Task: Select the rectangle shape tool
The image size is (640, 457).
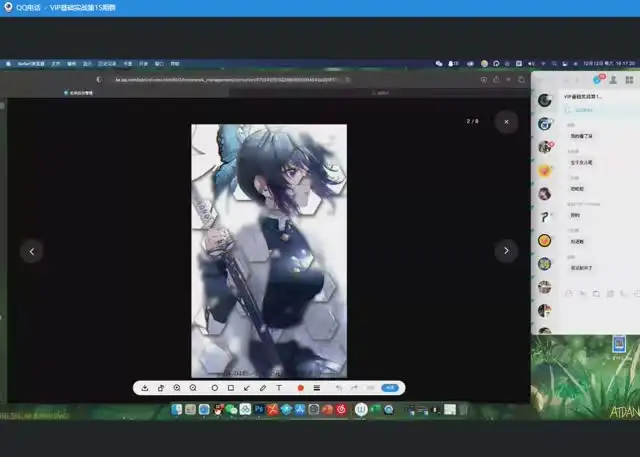Action: pyautogui.click(x=230, y=387)
